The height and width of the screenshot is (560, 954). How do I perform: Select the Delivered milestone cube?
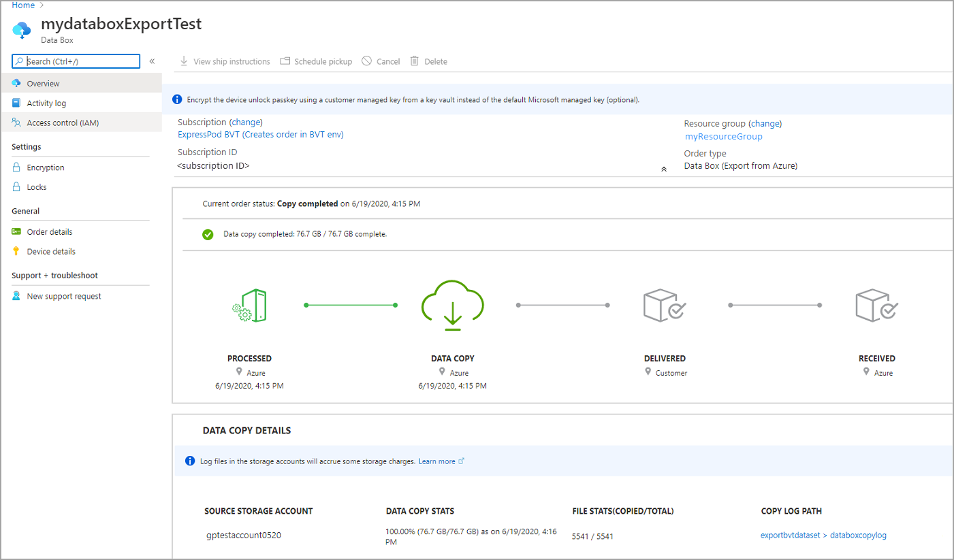664,305
